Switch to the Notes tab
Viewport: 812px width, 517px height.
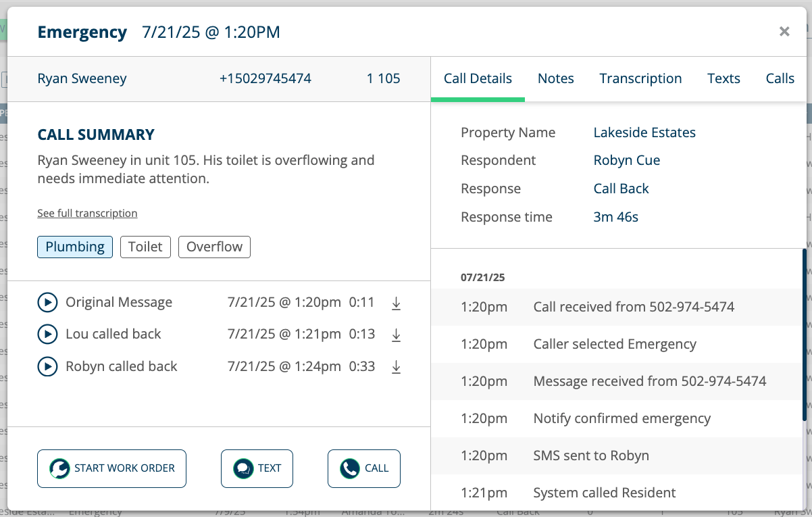click(555, 78)
